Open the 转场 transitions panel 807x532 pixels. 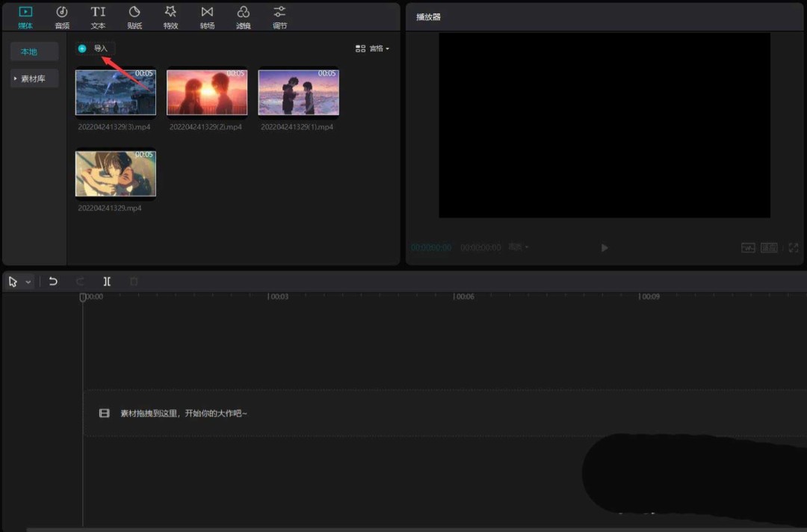point(207,16)
